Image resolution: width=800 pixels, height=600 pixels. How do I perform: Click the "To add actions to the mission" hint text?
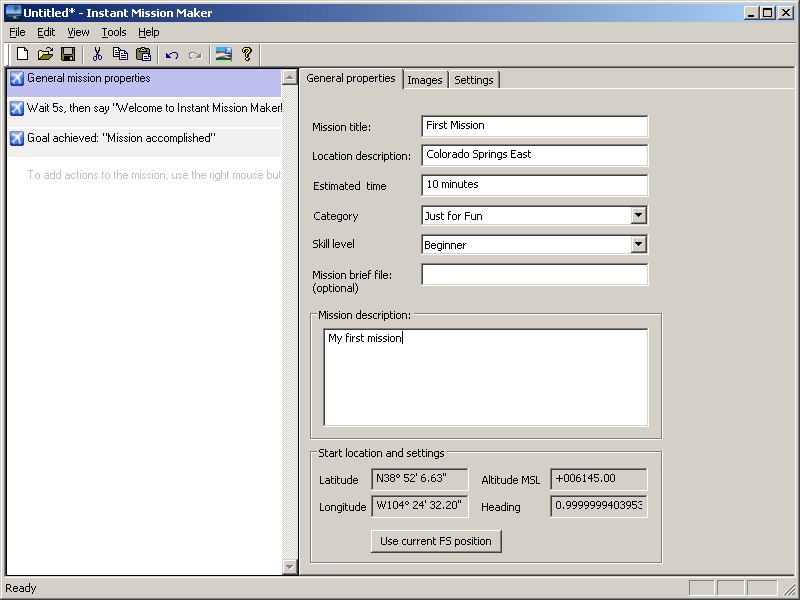click(x=154, y=175)
